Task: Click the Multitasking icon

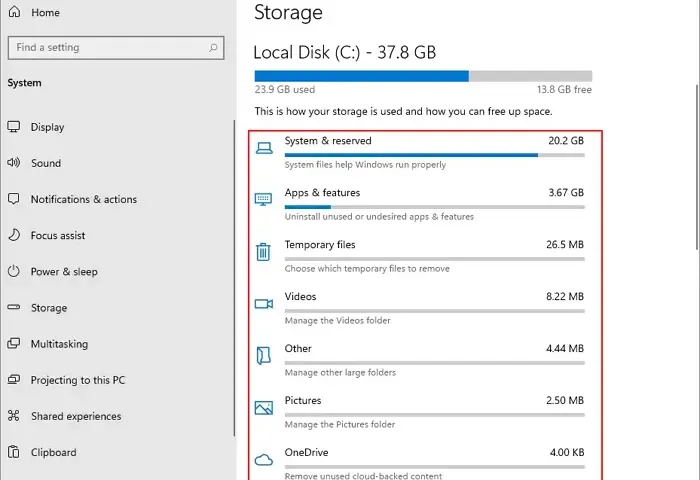Action: pyautogui.click(x=14, y=343)
